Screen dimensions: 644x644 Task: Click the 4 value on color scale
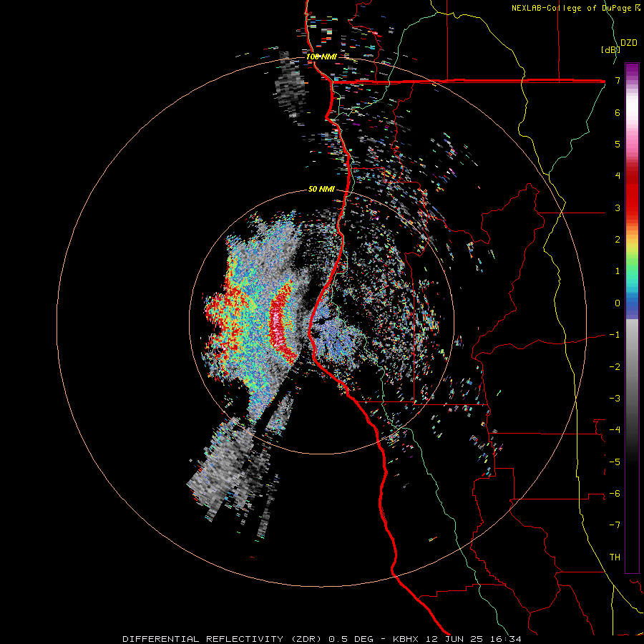pyautogui.click(x=618, y=176)
